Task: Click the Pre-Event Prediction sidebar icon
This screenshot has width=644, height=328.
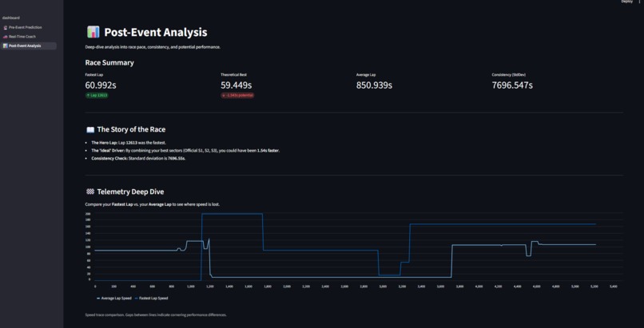Action: (x=5, y=27)
